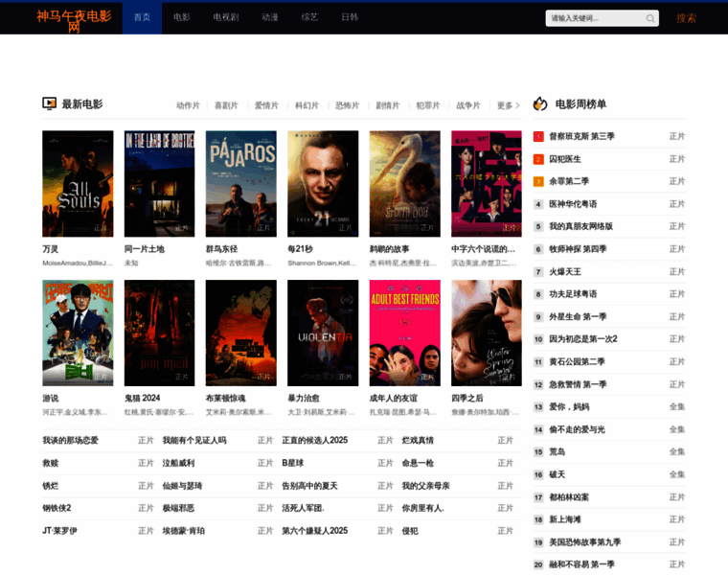Open the 四季之后 movie poster
Image resolution: width=728 pixels, height=575 pixels.
pyautogui.click(x=487, y=333)
